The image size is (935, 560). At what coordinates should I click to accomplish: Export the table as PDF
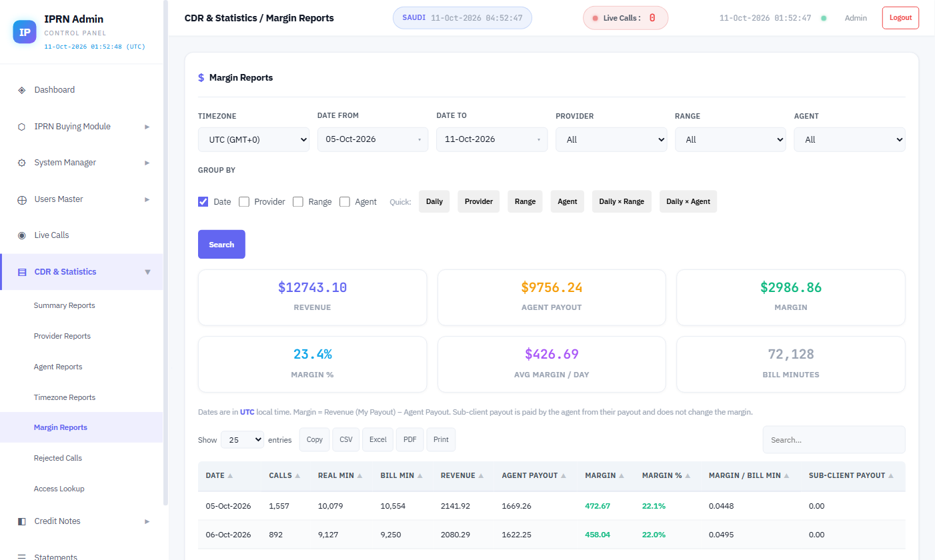click(x=410, y=439)
